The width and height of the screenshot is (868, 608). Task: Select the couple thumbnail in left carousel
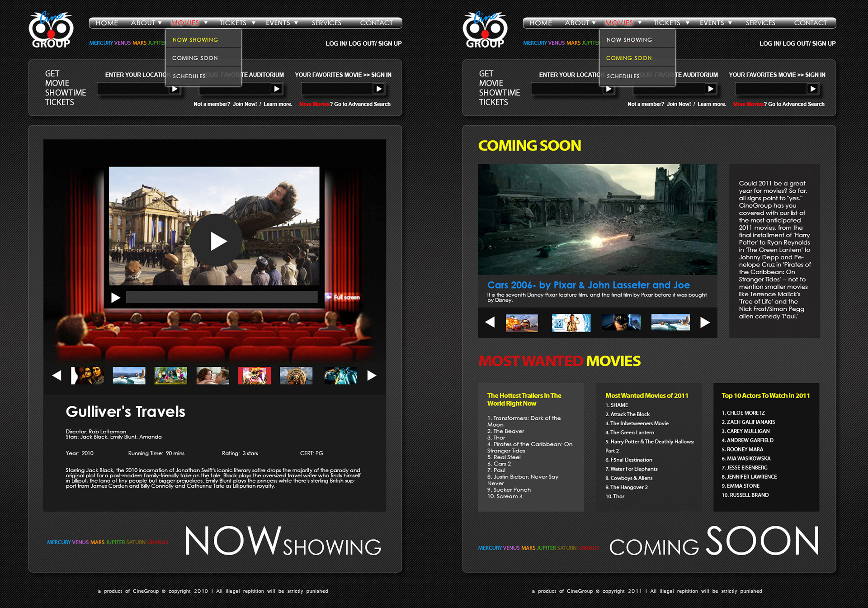coord(212,375)
